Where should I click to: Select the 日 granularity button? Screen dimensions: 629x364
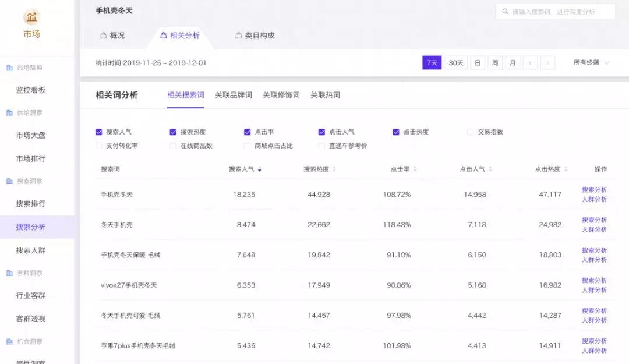pyautogui.click(x=478, y=62)
